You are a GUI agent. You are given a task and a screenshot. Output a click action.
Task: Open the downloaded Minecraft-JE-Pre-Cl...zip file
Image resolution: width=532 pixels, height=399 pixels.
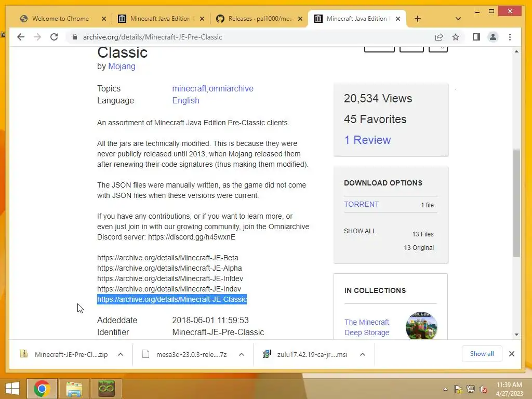click(x=64, y=354)
